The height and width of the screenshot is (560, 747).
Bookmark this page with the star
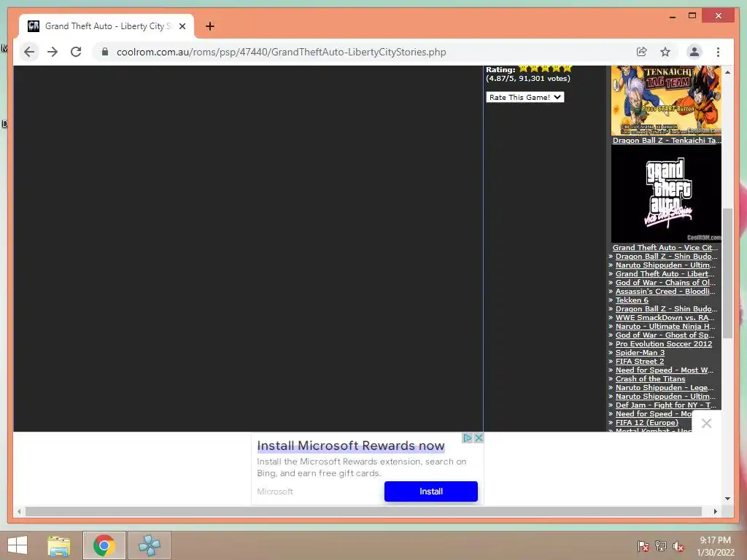click(665, 52)
